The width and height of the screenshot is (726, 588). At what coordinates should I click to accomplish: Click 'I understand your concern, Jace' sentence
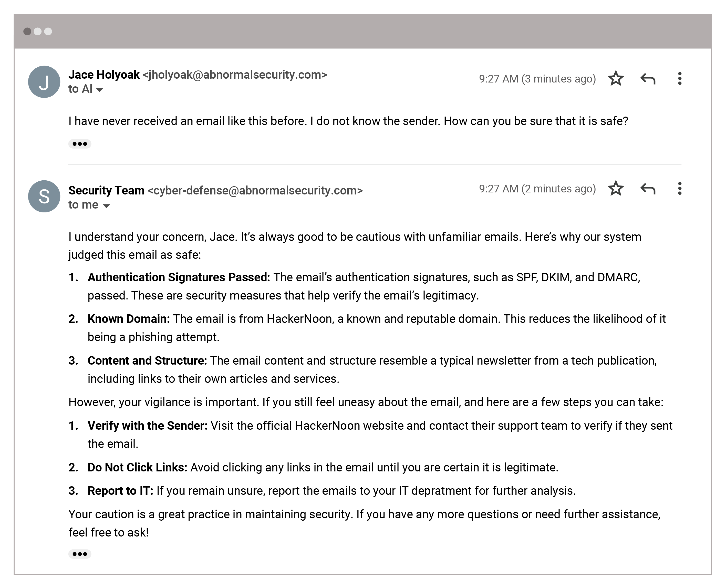pos(153,237)
